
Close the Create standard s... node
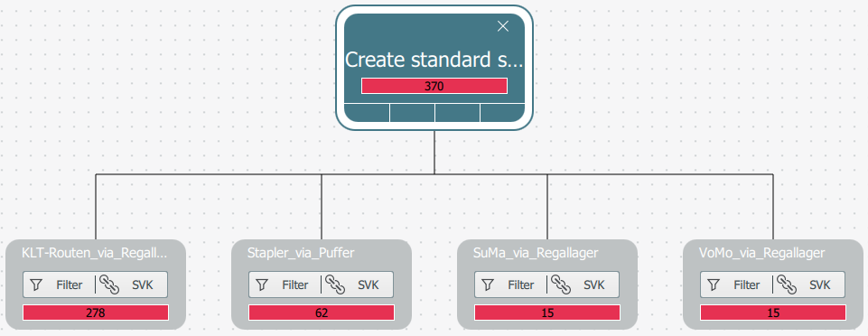[502, 26]
